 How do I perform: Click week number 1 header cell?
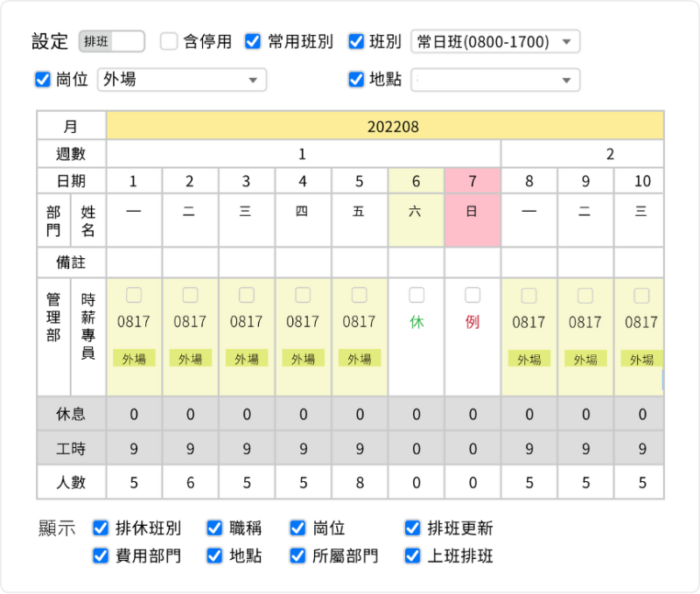point(303,154)
